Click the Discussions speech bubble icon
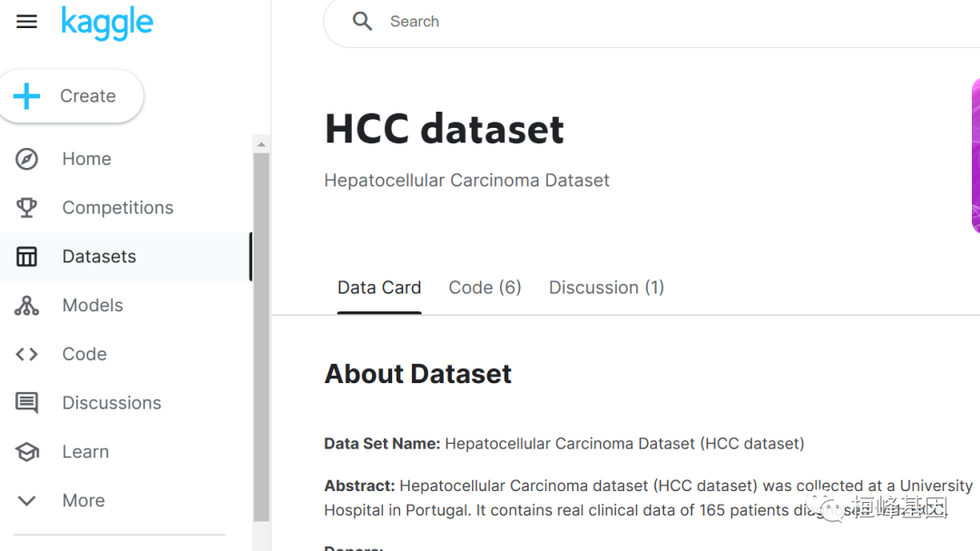Image resolution: width=980 pixels, height=551 pixels. [x=27, y=402]
